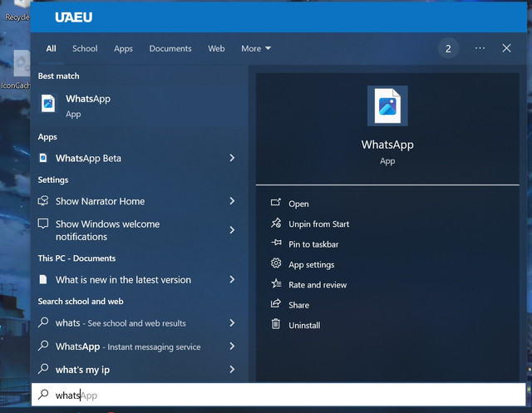Click the App settings gear icon

coord(276,263)
